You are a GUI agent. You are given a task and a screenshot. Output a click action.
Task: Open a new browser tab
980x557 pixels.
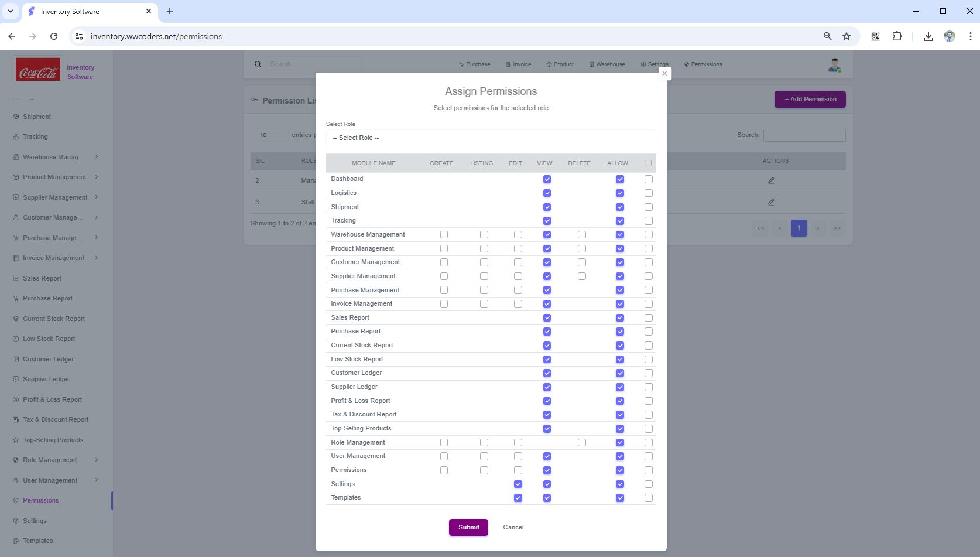(170, 11)
